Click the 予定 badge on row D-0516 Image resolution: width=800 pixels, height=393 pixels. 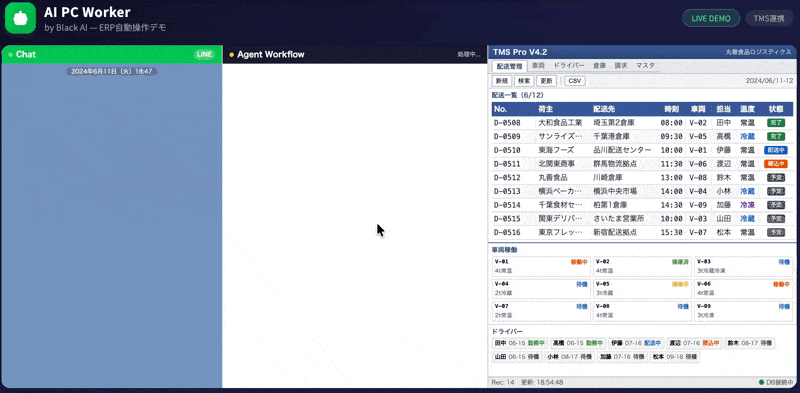tap(776, 233)
